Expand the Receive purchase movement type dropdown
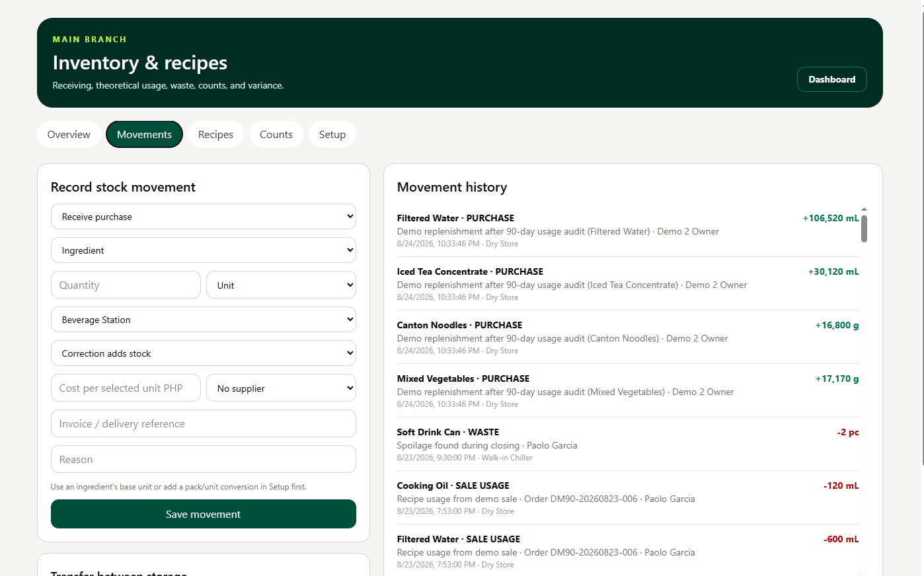 (x=204, y=217)
